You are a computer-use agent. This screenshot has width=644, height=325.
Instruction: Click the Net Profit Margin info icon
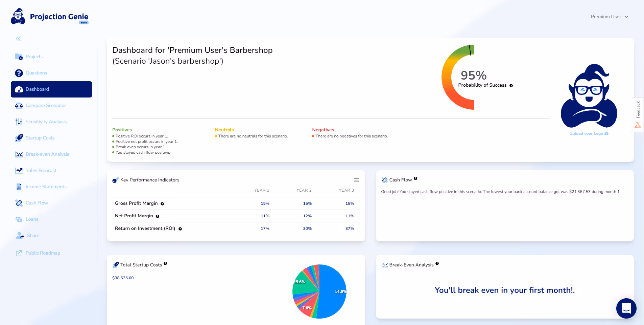(158, 216)
